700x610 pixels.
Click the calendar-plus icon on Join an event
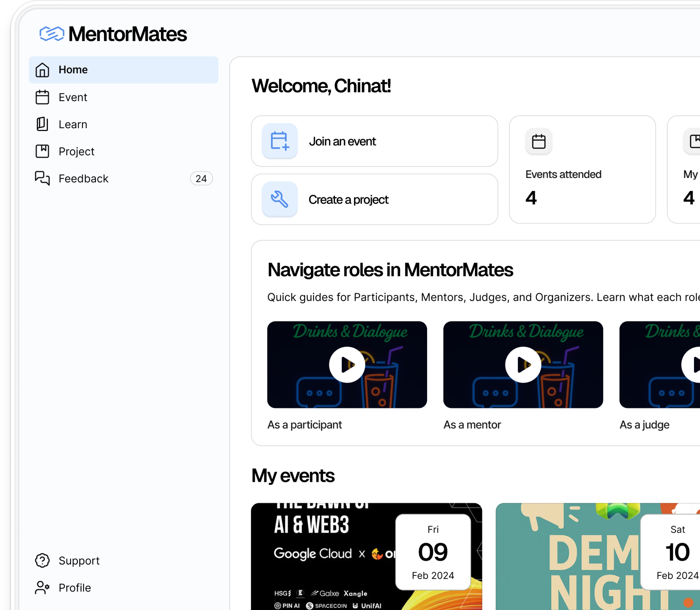point(280,141)
